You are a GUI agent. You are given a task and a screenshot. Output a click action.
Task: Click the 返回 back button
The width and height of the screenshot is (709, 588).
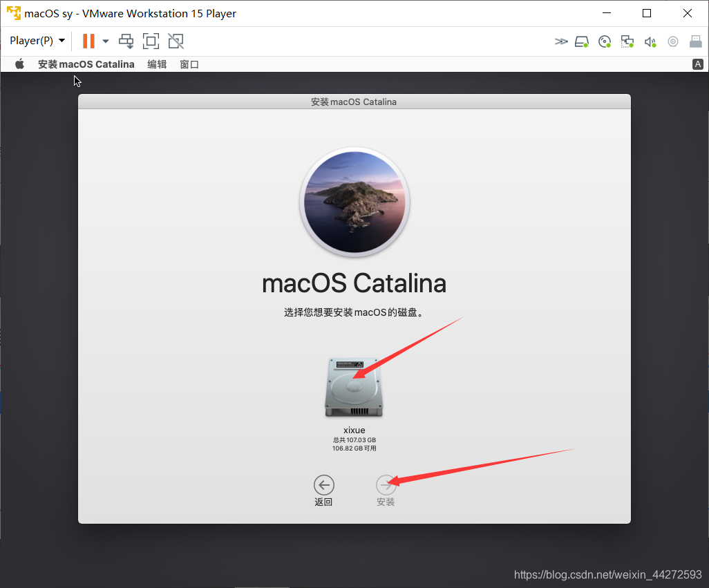click(x=323, y=485)
